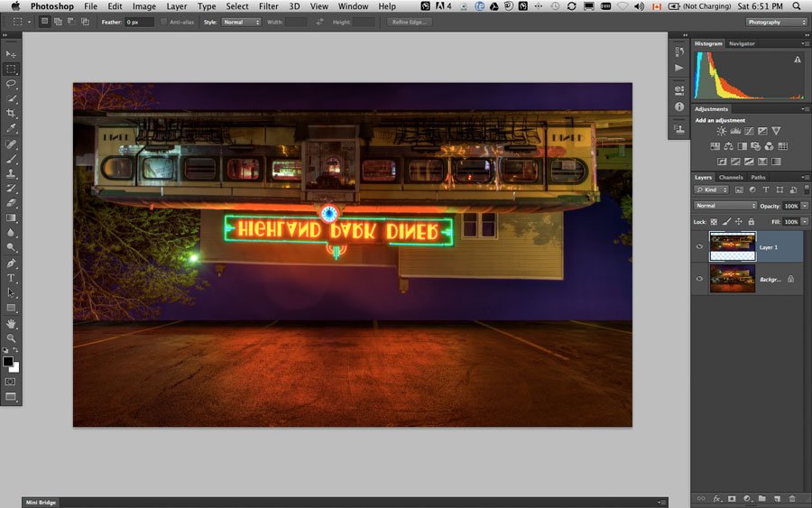This screenshot has width=812, height=508.
Task: Select the Lasso tool
Action: coord(11,83)
